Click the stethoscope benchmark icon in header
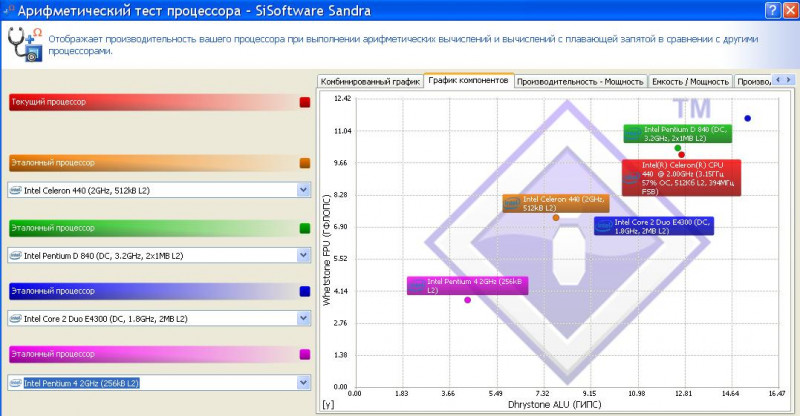The width and height of the screenshot is (800, 416). click(x=25, y=45)
